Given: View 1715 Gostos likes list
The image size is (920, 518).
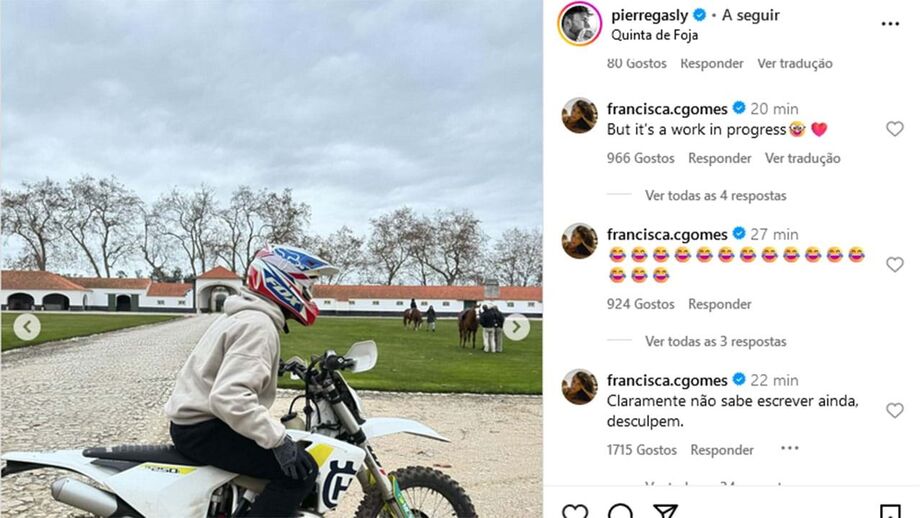Looking at the screenshot, I should click(641, 450).
